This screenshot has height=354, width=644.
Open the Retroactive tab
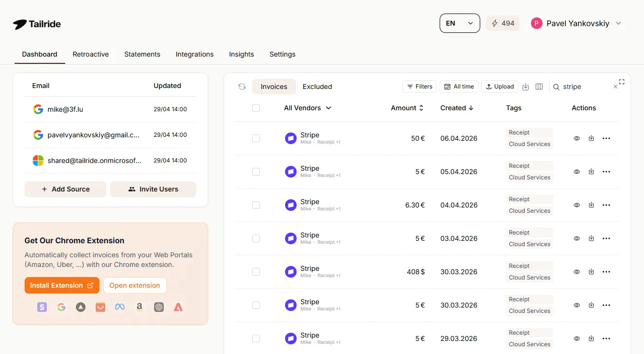[91, 54]
